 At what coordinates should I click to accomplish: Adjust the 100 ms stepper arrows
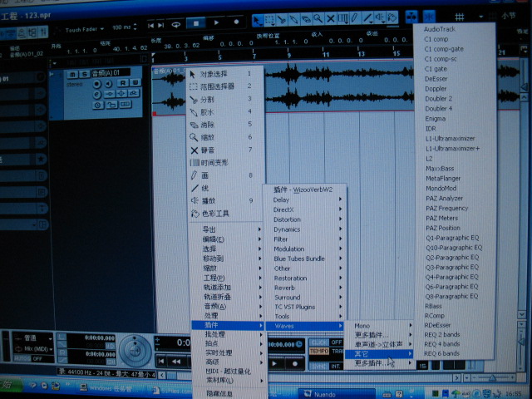pyautogui.click(x=135, y=27)
